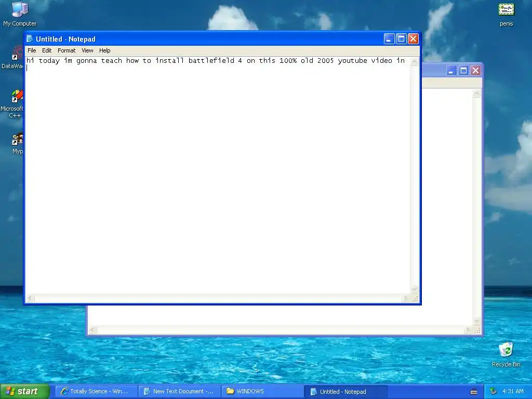This screenshot has height=399, width=532.
Task: Minimize the background window behind Notepad
Action: [x=451, y=71]
